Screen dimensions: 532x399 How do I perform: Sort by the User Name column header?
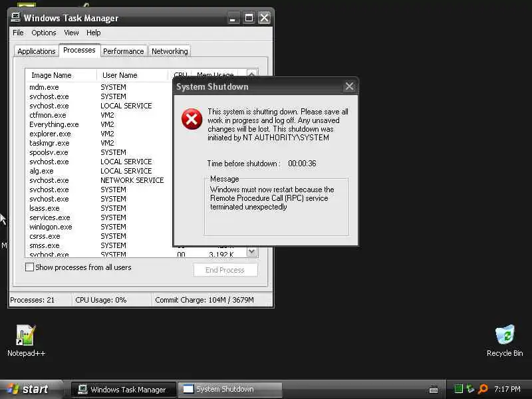(132, 75)
